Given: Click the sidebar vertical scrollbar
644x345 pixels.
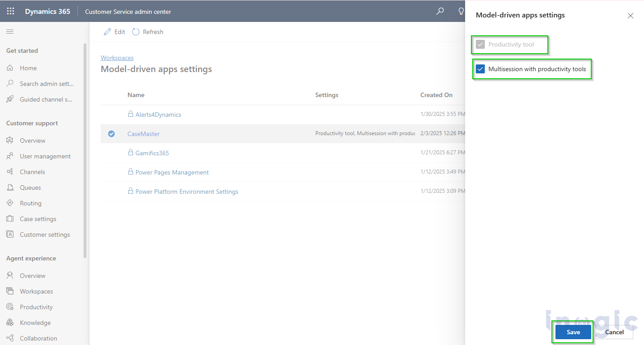Looking at the screenshot, I should (x=85, y=150).
